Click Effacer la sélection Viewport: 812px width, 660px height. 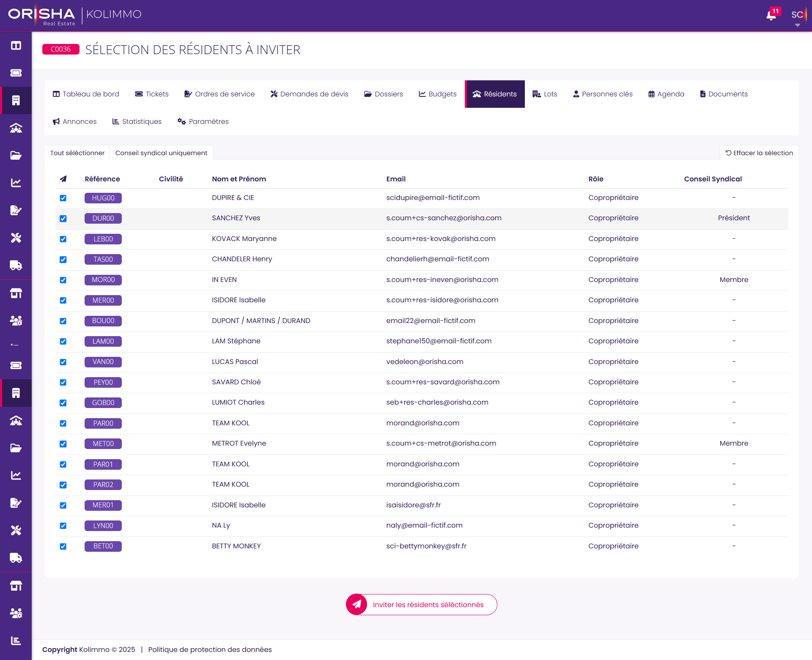click(759, 153)
